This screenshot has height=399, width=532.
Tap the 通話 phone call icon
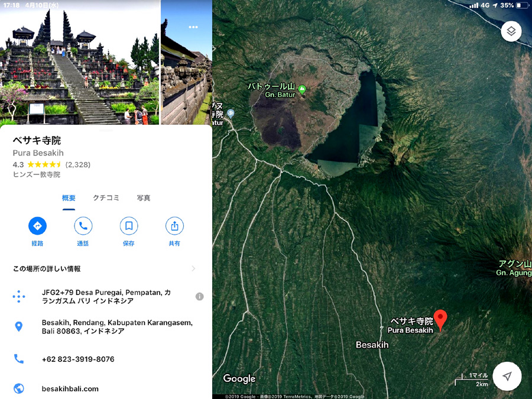coord(83,226)
